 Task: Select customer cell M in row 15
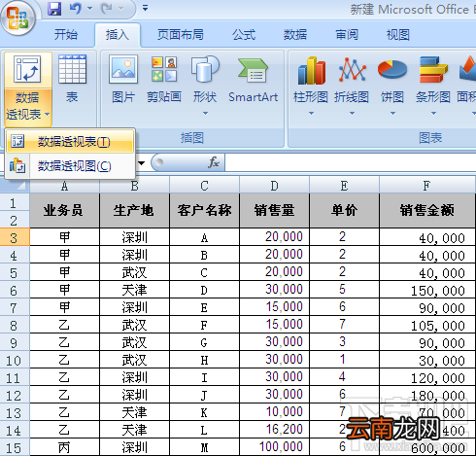204,447
